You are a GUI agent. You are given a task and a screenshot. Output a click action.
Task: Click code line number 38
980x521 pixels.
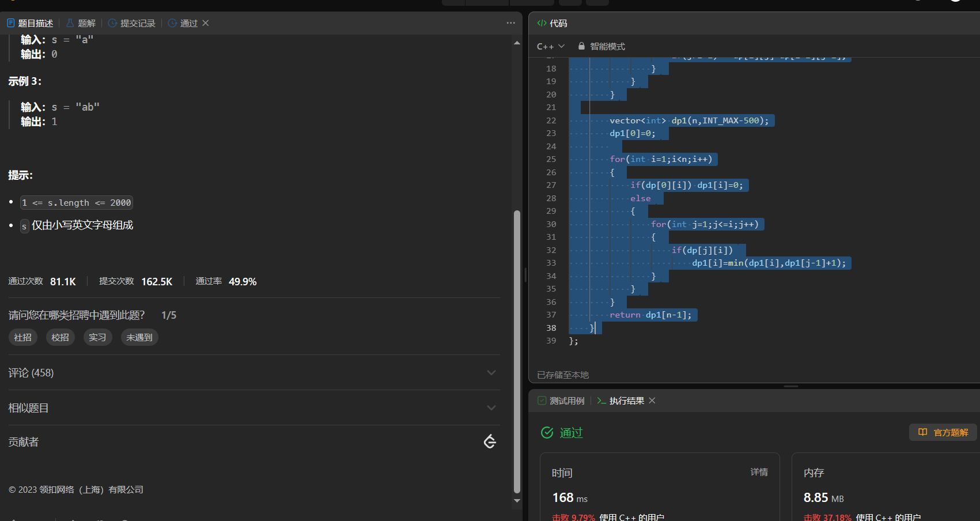(x=551, y=328)
